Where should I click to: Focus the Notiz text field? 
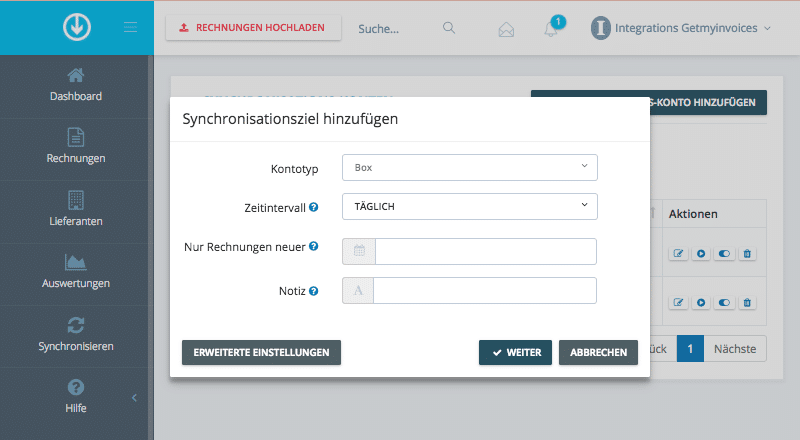pos(485,290)
